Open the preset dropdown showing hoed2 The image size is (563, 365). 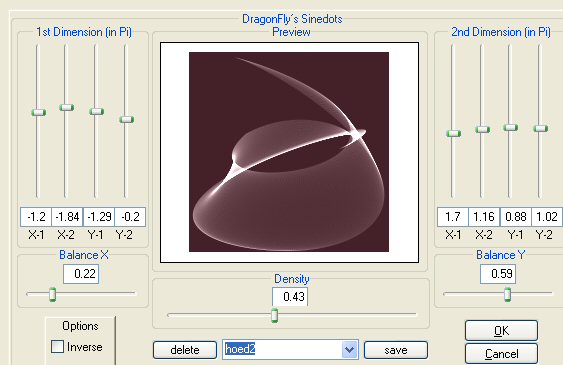click(349, 349)
